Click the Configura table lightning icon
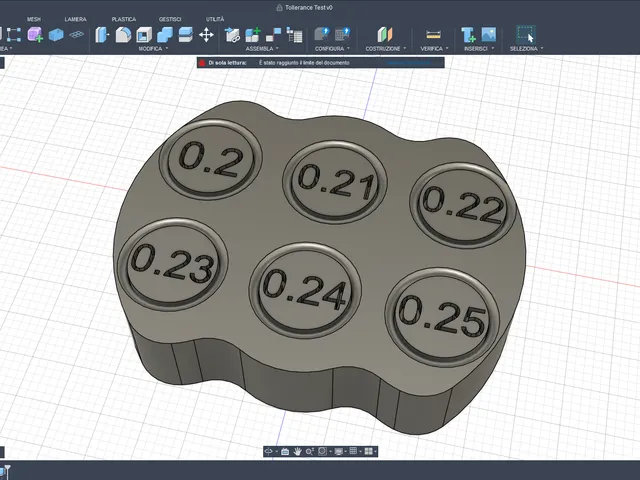Viewport: 640px width, 480px height. [x=342, y=34]
